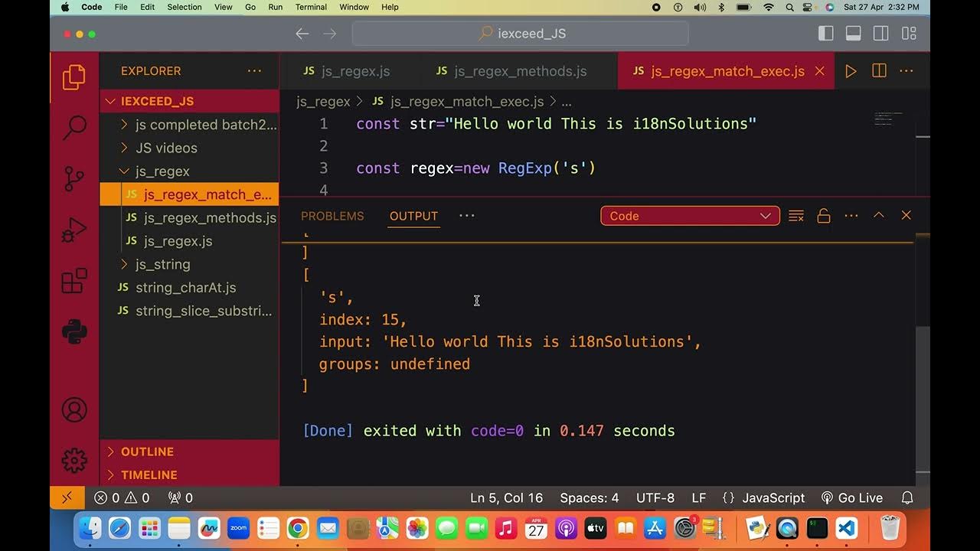Switch to the PROBLEMS panel tab
The width and height of the screenshot is (980, 551).
pyautogui.click(x=332, y=216)
